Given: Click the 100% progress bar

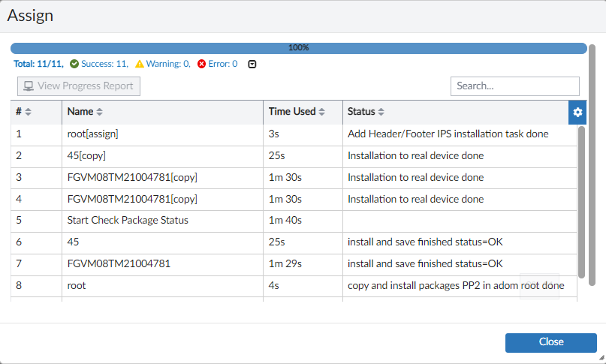Looking at the screenshot, I should (x=299, y=48).
